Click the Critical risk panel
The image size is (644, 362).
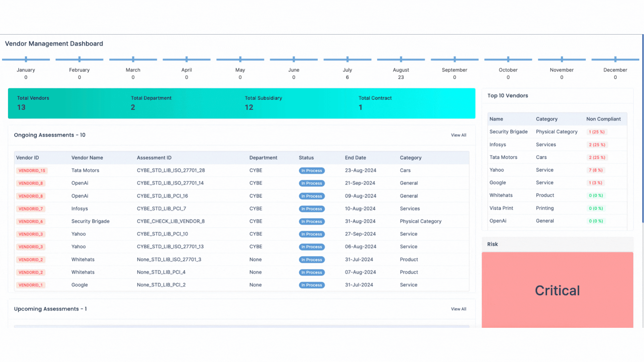pyautogui.click(x=557, y=290)
